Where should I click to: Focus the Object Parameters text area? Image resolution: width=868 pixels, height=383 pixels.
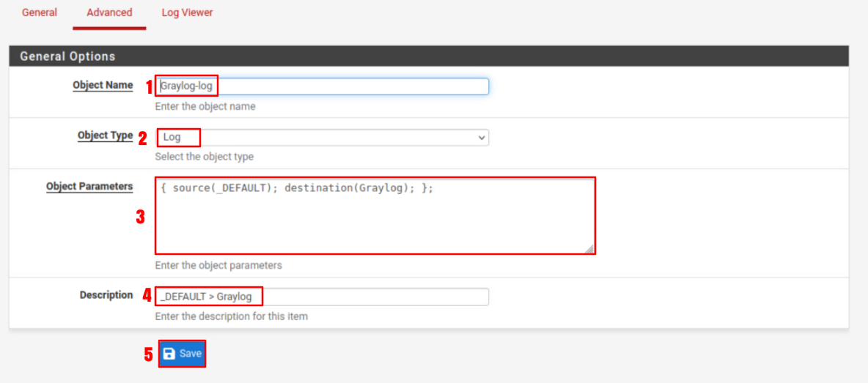point(374,216)
